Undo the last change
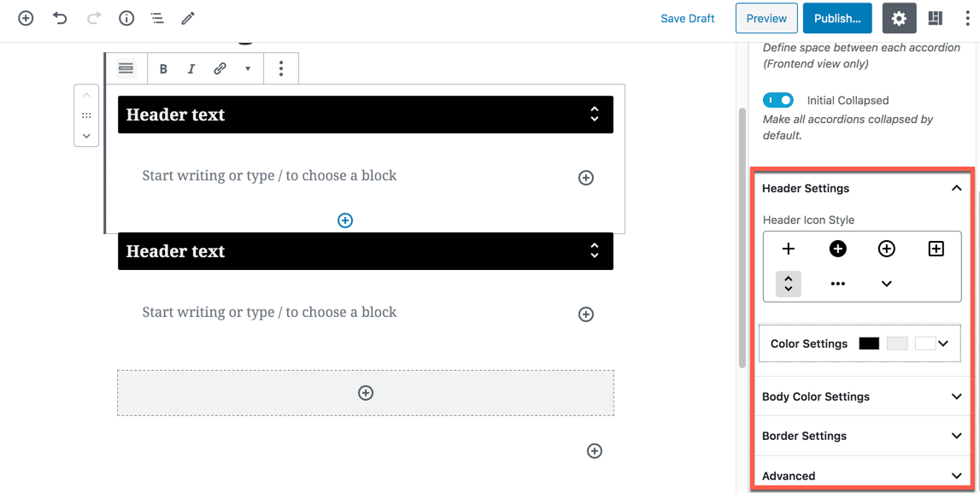This screenshot has height=493, width=980. [60, 18]
